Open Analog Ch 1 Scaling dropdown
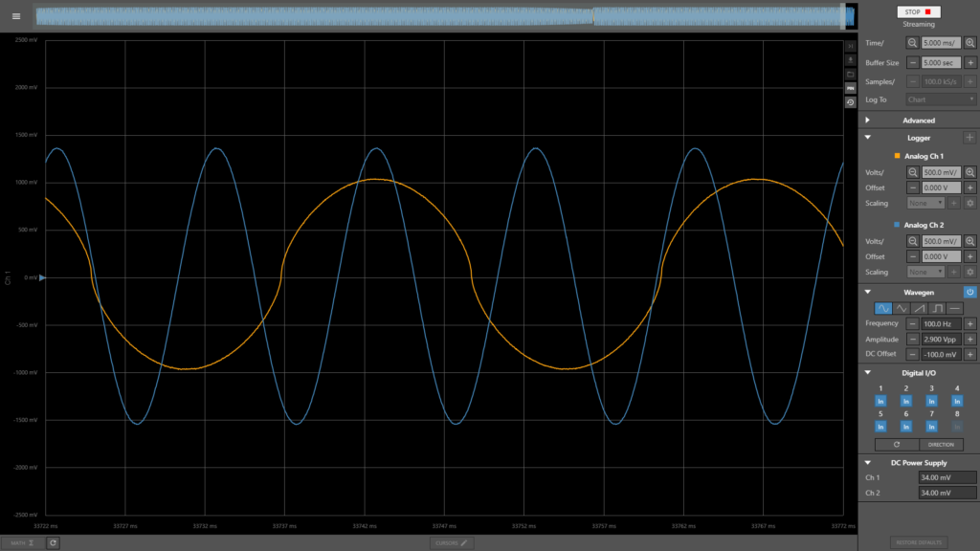Screen dimensions: 980x551 [x=925, y=203]
